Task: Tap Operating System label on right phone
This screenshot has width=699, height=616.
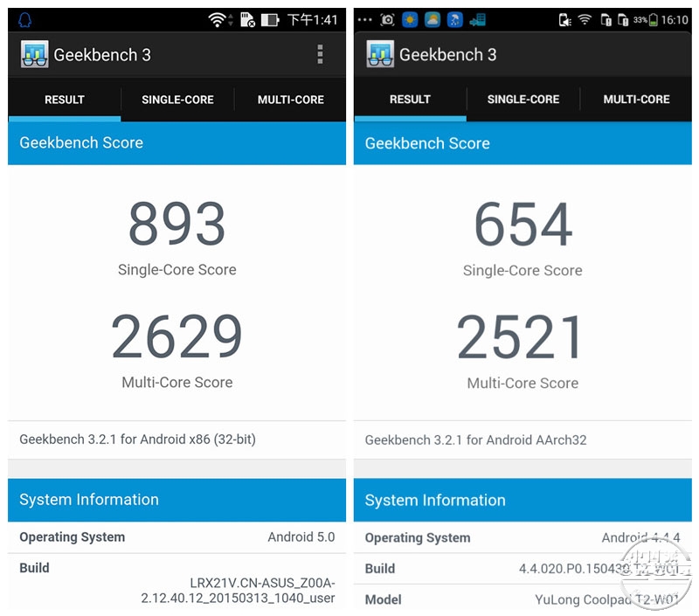Action: click(418, 538)
